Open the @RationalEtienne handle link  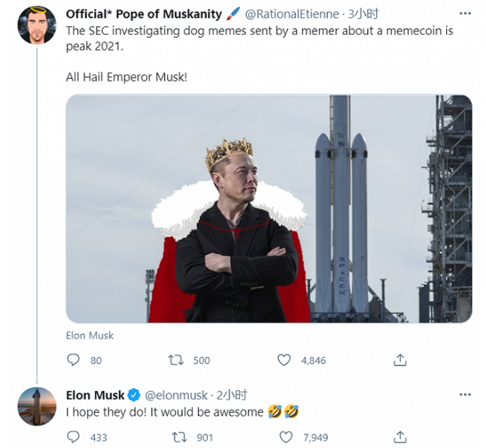pyautogui.click(x=292, y=14)
